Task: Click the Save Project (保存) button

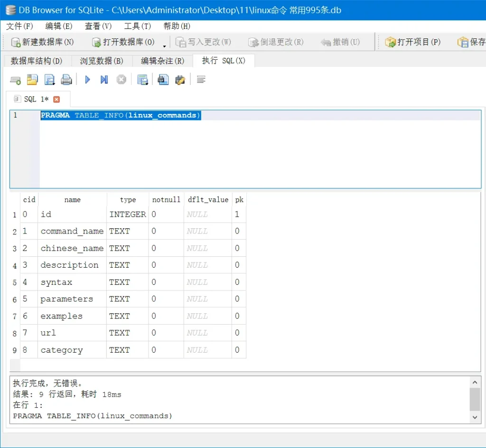Action: tap(471, 42)
